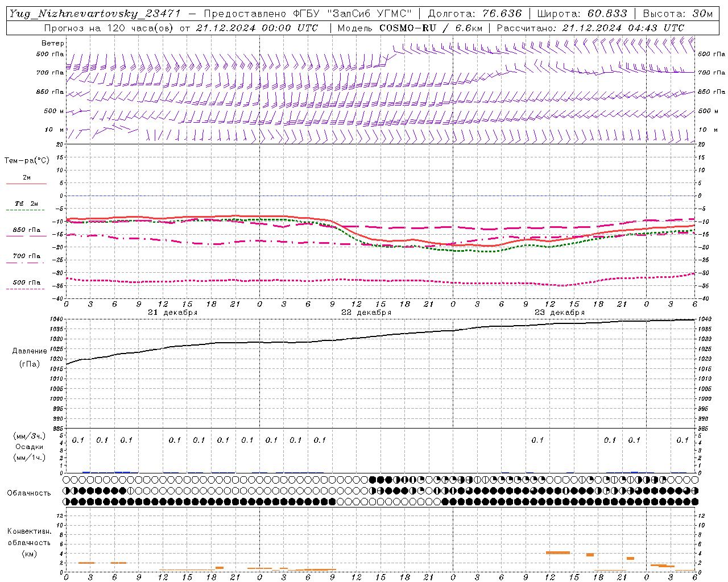This screenshot has height=582, width=728.
Task: Click the Ветер panel label
Action: (53, 43)
